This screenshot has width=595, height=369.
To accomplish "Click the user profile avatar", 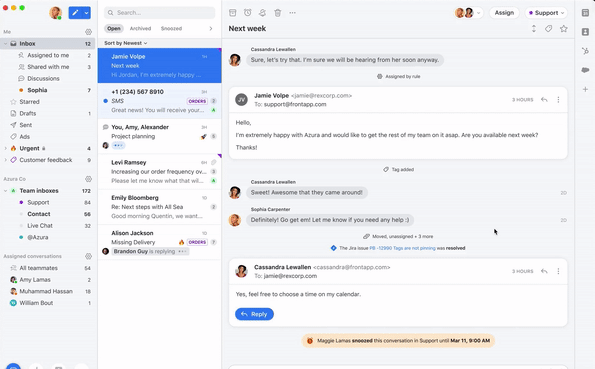I will (x=56, y=13).
